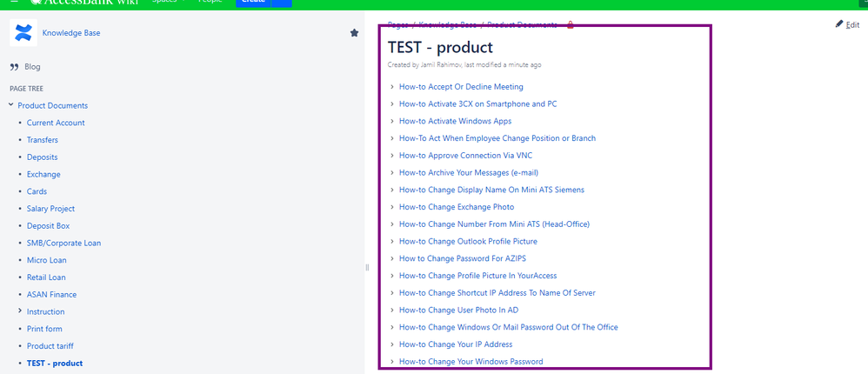Select Deposits in the page tree
Viewport: 868px width, 374px height.
point(42,157)
